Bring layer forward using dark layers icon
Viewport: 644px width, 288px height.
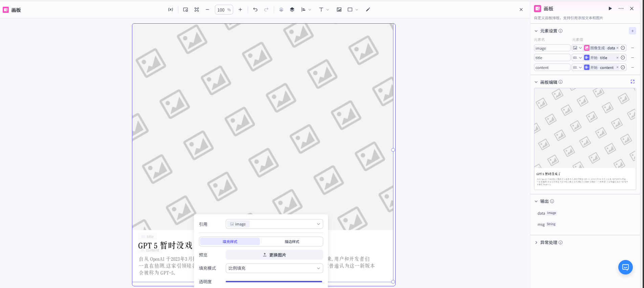[x=292, y=10]
